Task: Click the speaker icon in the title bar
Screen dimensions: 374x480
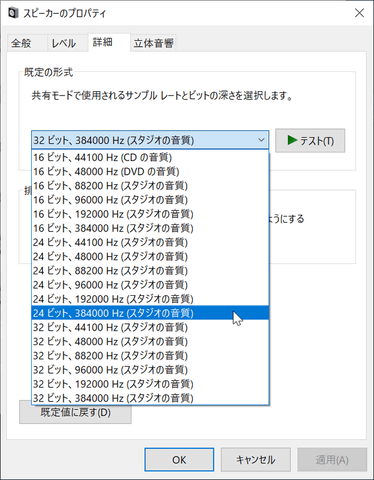Action: pos(13,13)
